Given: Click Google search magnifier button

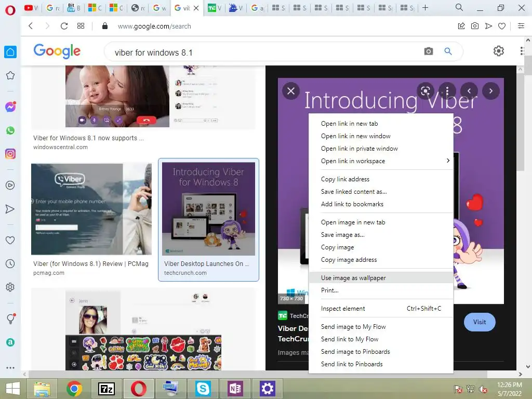Looking at the screenshot, I should pos(448,51).
